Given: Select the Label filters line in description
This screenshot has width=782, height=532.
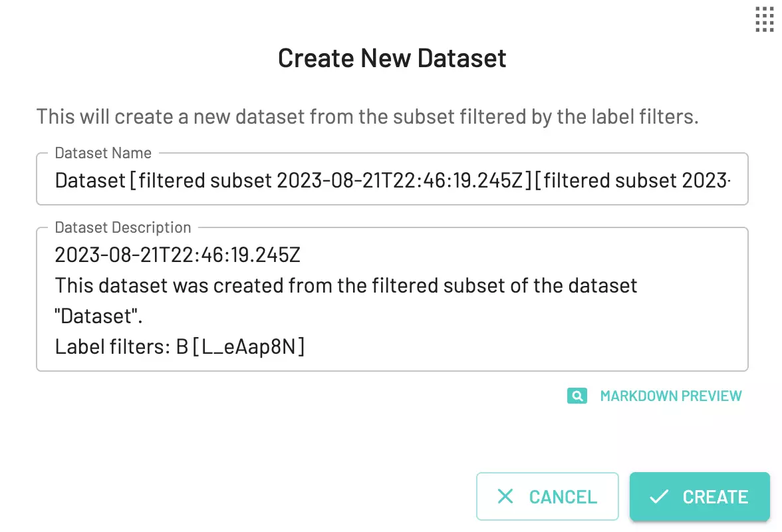Looking at the screenshot, I should coord(180,346).
